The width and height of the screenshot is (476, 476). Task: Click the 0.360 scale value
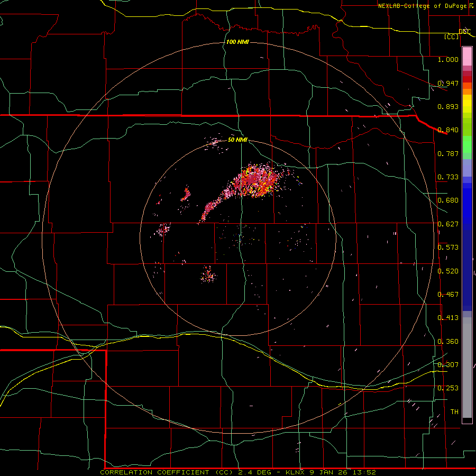coord(448,342)
